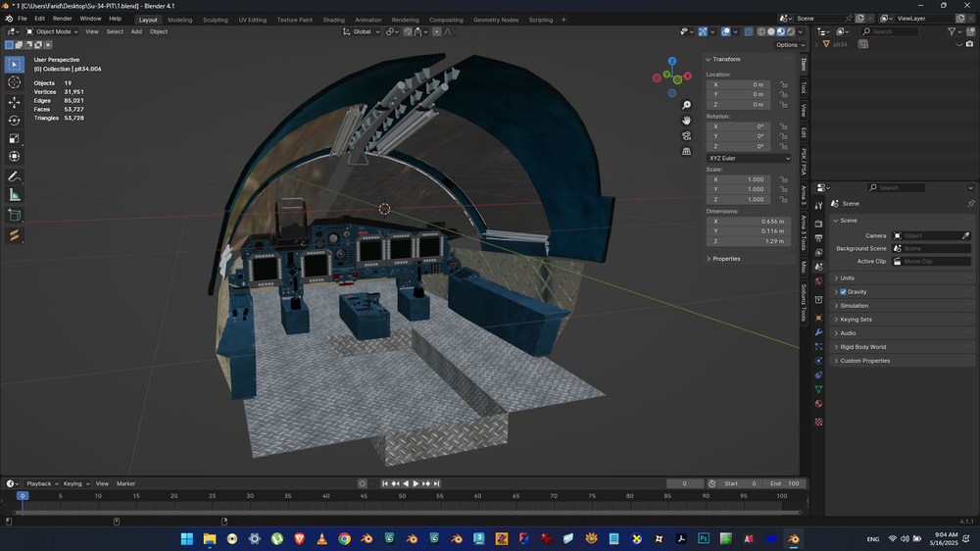
Task: Click the viewport zoom magnifier icon
Action: (x=686, y=105)
